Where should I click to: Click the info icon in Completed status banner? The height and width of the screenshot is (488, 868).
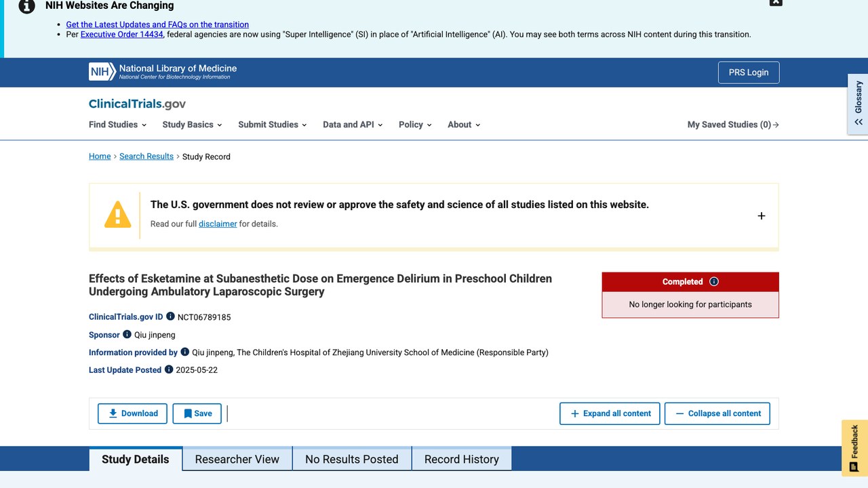(x=713, y=281)
